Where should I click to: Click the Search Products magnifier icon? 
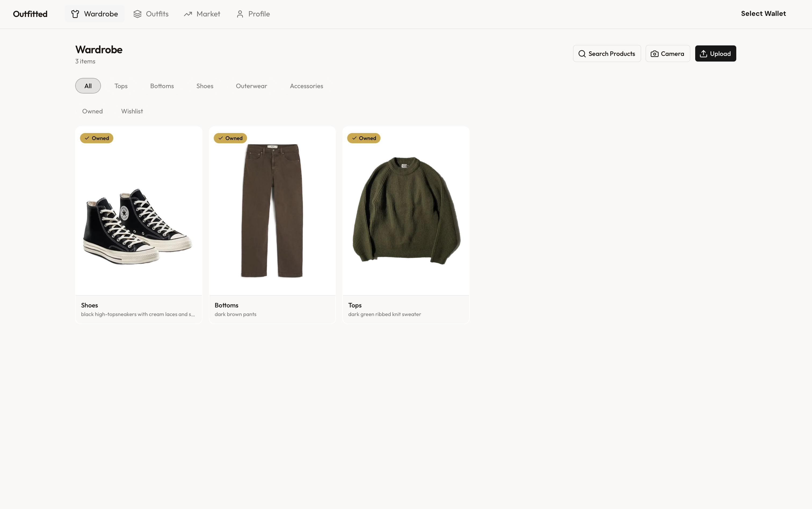pyautogui.click(x=582, y=54)
